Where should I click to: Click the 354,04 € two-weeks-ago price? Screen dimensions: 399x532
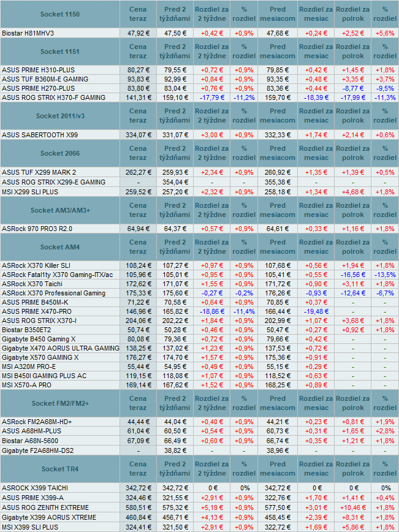[x=175, y=182]
